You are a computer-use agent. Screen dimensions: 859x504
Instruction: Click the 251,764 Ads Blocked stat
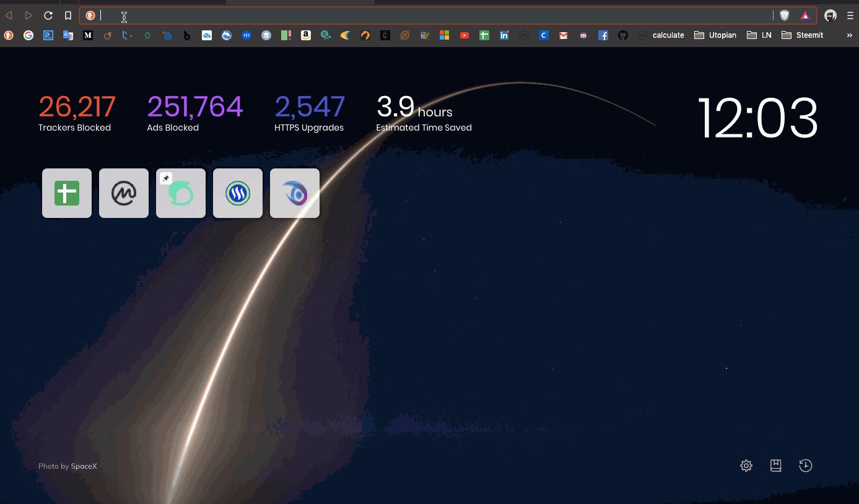click(x=194, y=113)
